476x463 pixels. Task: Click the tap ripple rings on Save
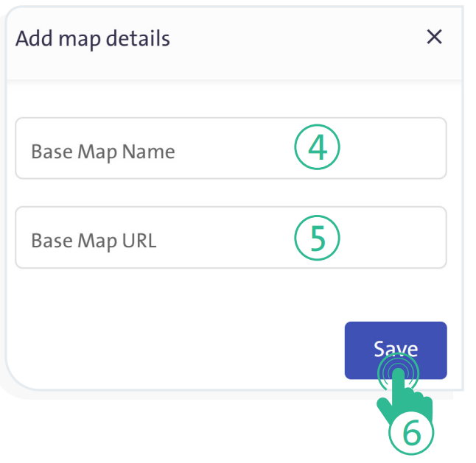[x=398, y=373]
